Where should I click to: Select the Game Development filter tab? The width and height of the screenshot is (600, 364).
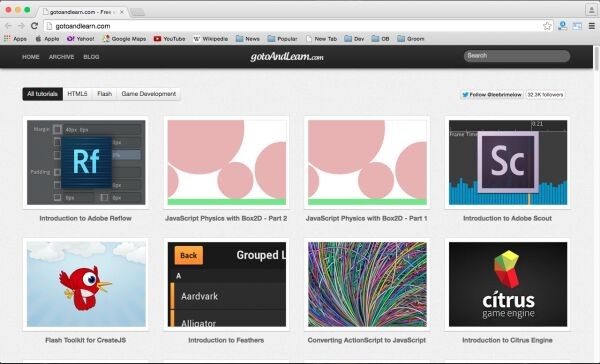pyautogui.click(x=148, y=94)
